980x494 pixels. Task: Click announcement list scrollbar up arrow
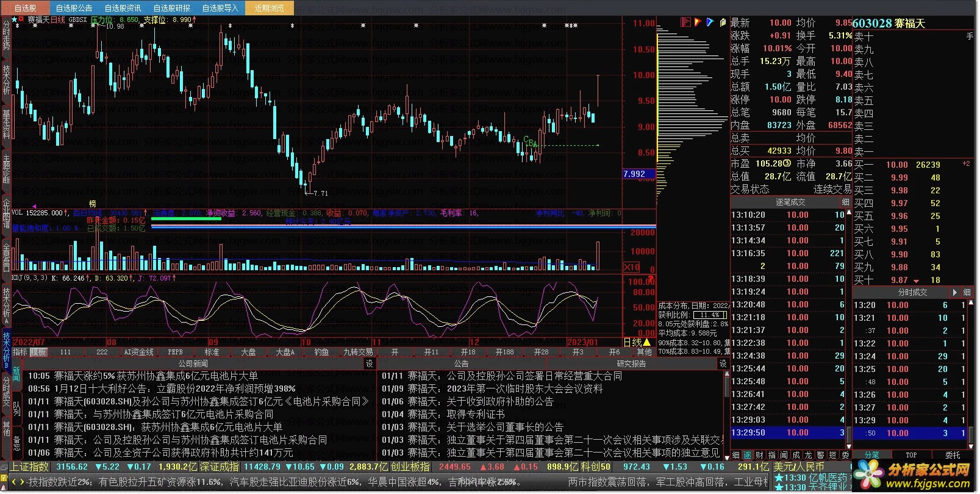726,374
